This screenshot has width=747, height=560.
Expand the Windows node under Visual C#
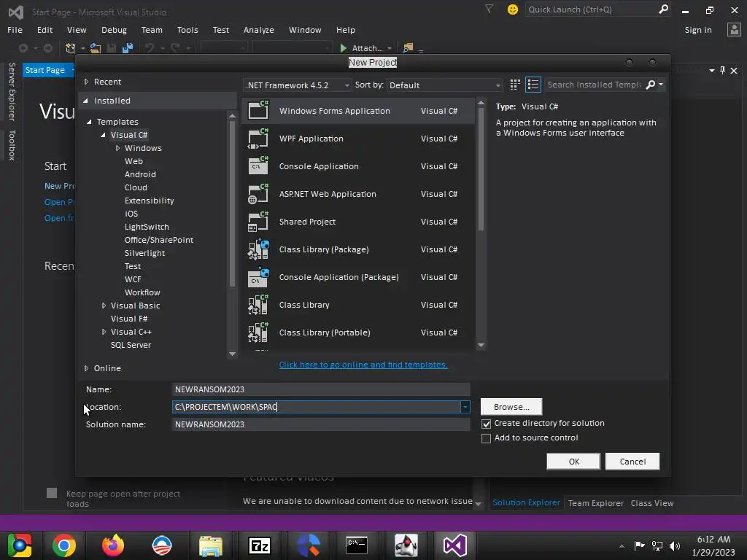coord(117,148)
